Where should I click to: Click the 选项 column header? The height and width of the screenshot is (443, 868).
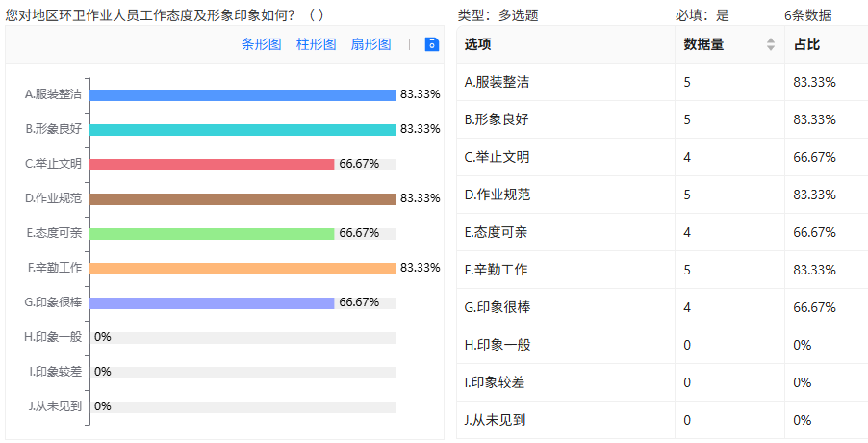(x=478, y=44)
